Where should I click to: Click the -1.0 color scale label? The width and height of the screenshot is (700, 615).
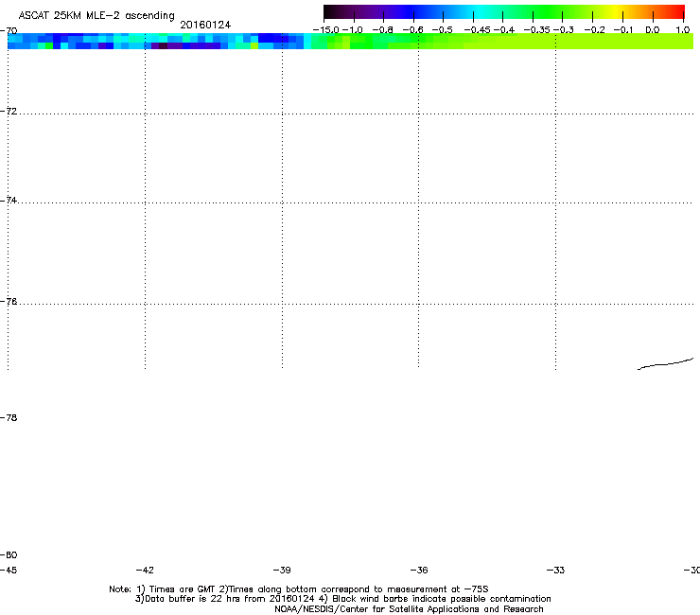pyautogui.click(x=352, y=30)
